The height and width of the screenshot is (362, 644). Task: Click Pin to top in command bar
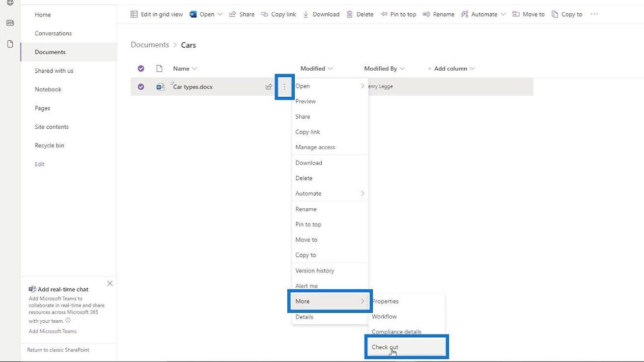398,14
